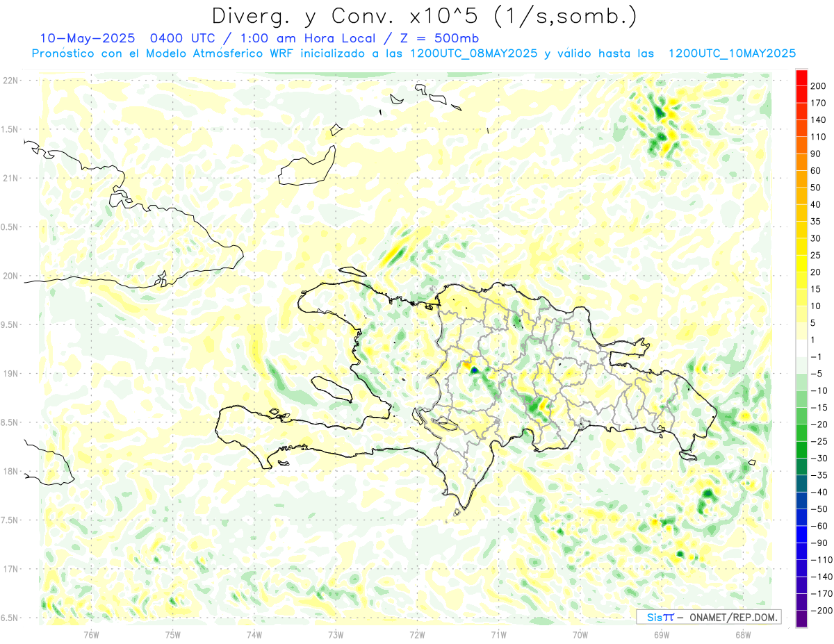Click the color scale value -110

821,560
